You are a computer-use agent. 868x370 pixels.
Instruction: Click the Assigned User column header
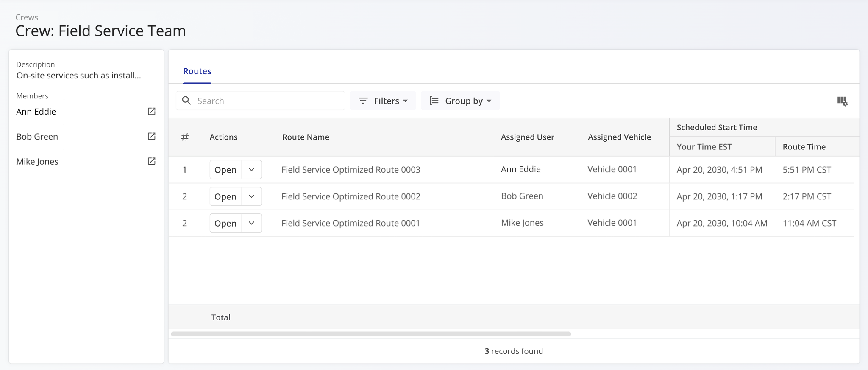click(528, 137)
